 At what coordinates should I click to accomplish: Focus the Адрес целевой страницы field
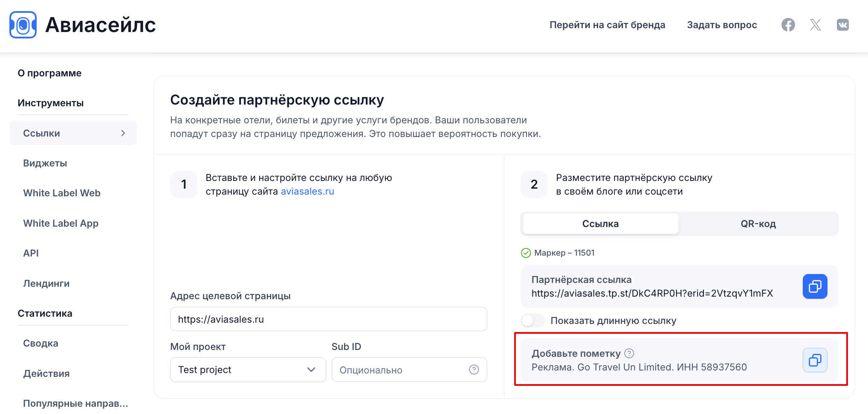tap(328, 319)
